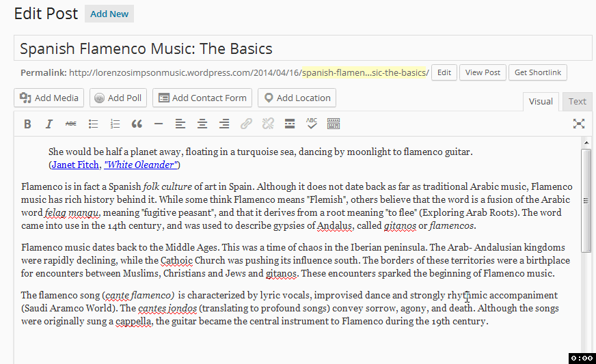596x364 pixels.
Task: Select the Visual editor tab
Action: coord(541,101)
